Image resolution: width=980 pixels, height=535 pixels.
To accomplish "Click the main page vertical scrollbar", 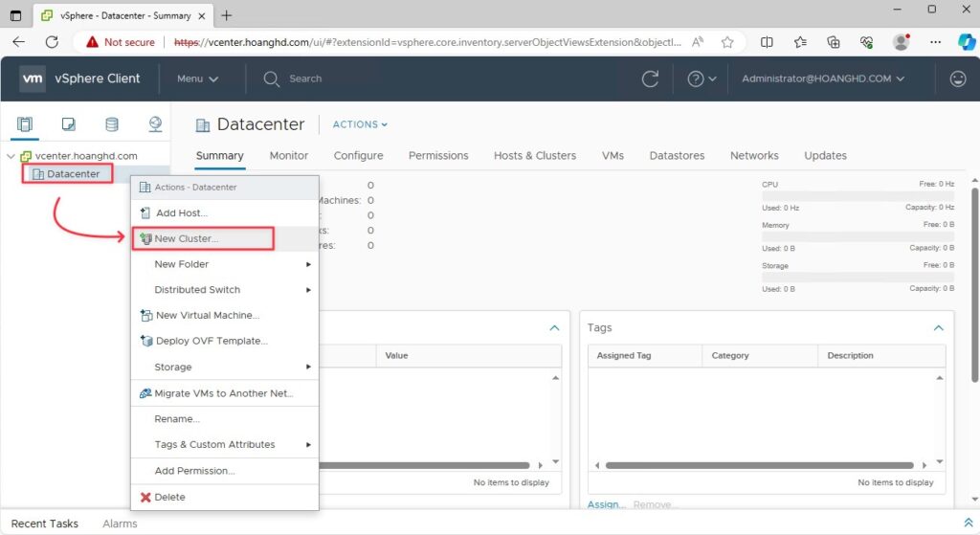I will point(974,284).
